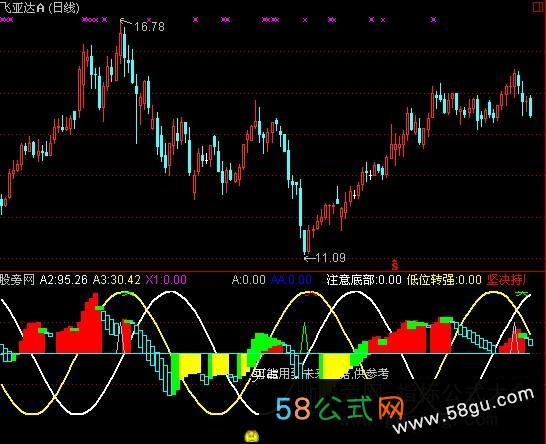
Task: Click the 11.09 low price arrow label
Action: pyautogui.click(x=325, y=258)
